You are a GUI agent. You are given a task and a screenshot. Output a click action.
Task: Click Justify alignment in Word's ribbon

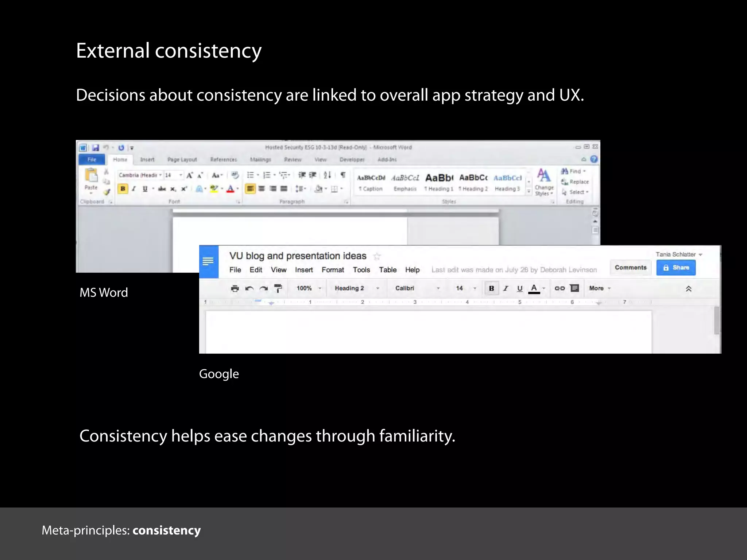(x=284, y=188)
